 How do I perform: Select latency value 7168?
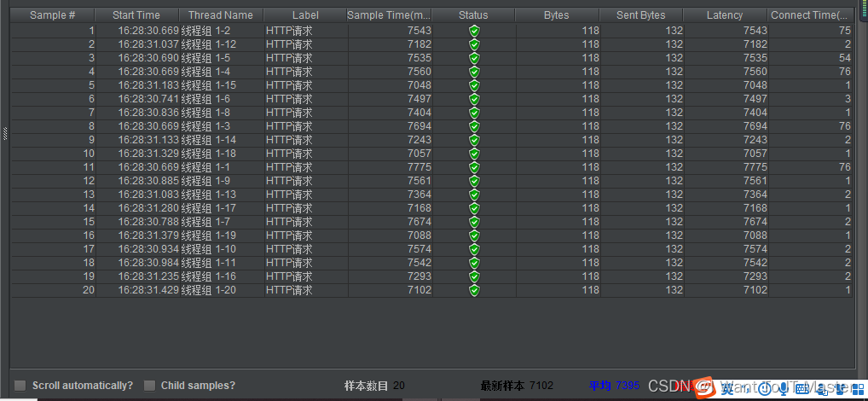pos(755,207)
